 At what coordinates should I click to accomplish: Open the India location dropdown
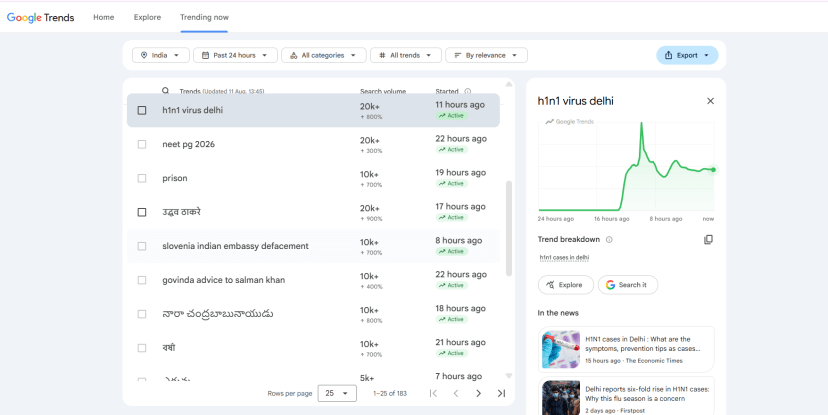161,55
